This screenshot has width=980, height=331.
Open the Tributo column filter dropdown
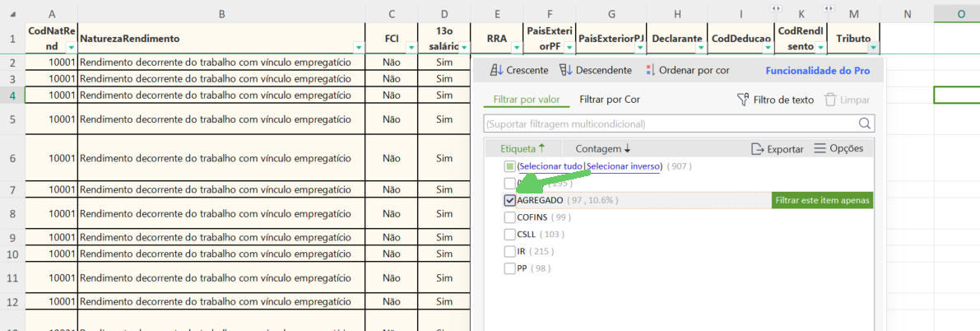[x=873, y=48]
